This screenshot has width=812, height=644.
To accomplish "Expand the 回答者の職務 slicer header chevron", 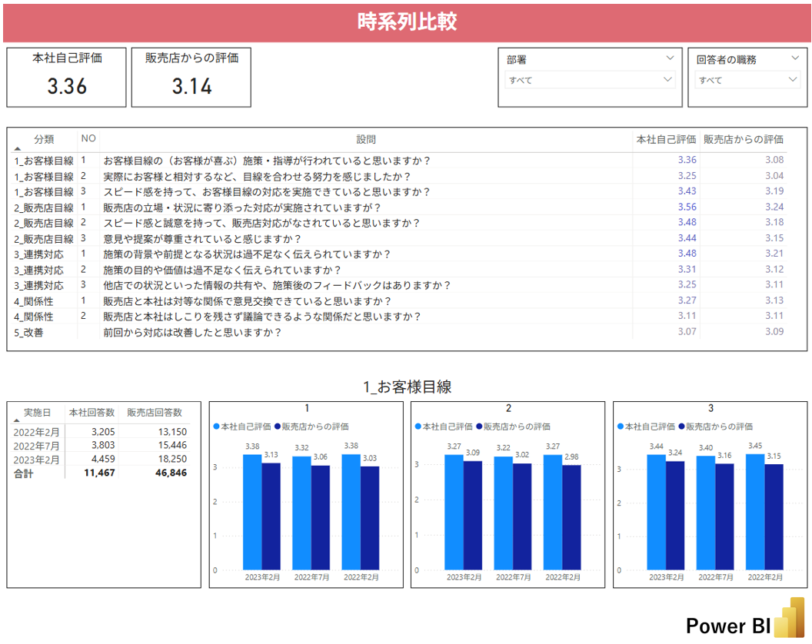I will tap(794, 58).
